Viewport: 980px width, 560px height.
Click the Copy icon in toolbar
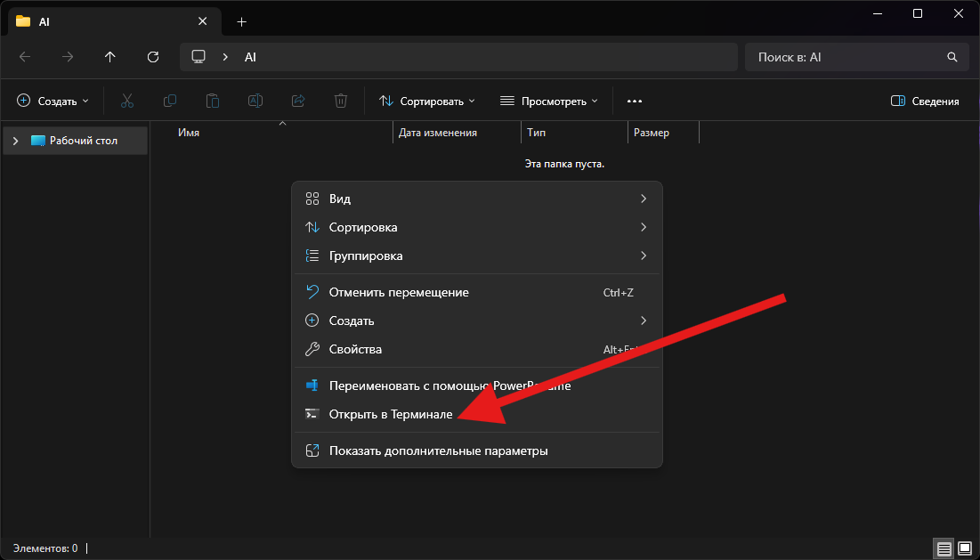(x=169, y=101)
